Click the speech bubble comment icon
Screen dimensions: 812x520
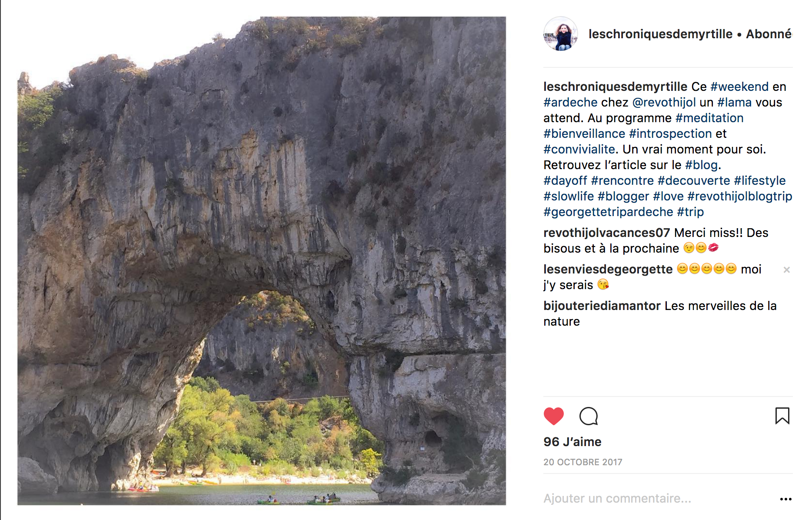click(589, 416)
